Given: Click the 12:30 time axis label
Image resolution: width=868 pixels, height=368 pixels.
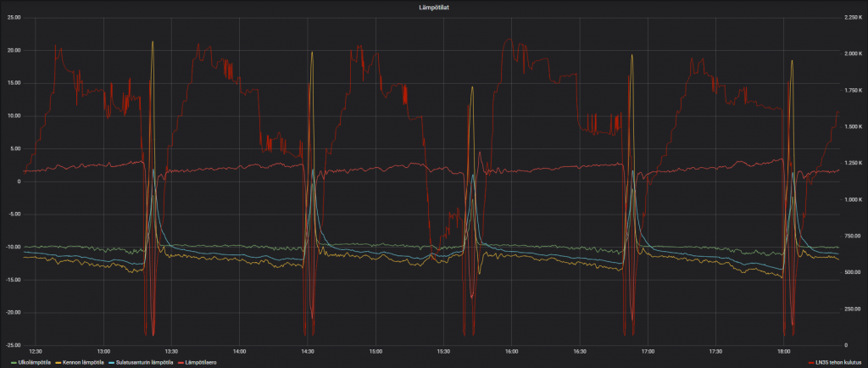Looking at the screenshot, I should click(35, 351).
